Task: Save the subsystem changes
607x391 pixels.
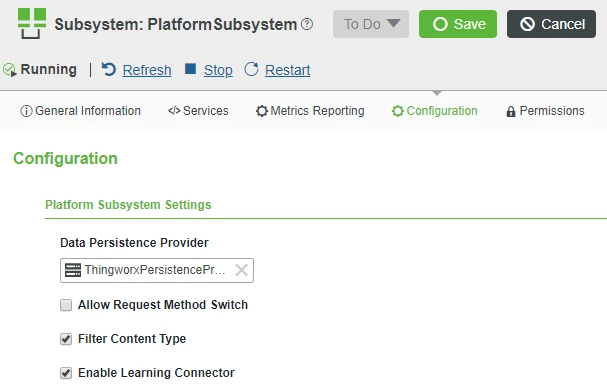Action: tap(458, 24)
